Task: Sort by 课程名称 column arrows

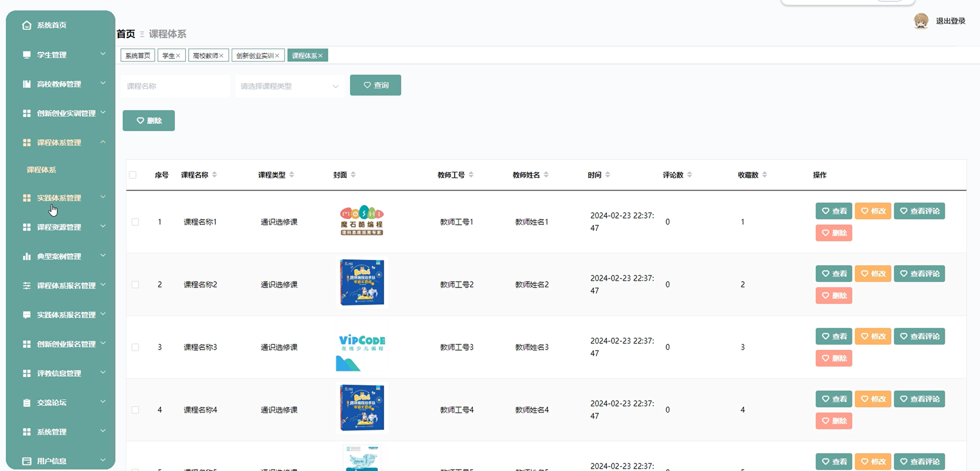Action: tap(215, 175)
